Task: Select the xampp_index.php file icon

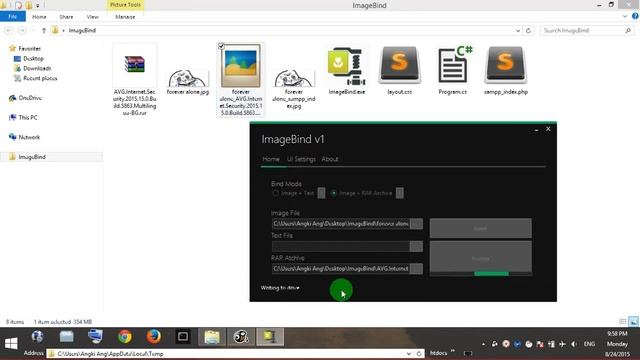Action: click(506, 70)
